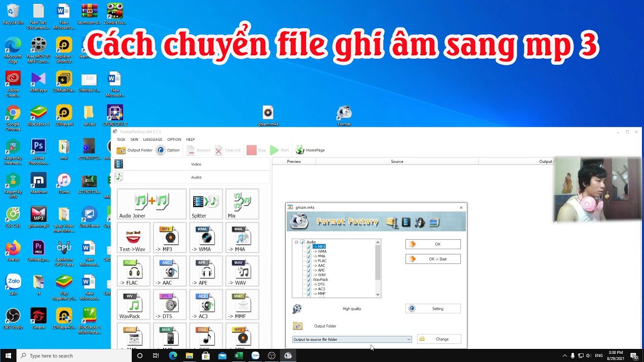Image resolution: width=644 pixels, height=362 pixels.
Task: Pick the -> DTS conversion tile
Action: pos(170,305)
